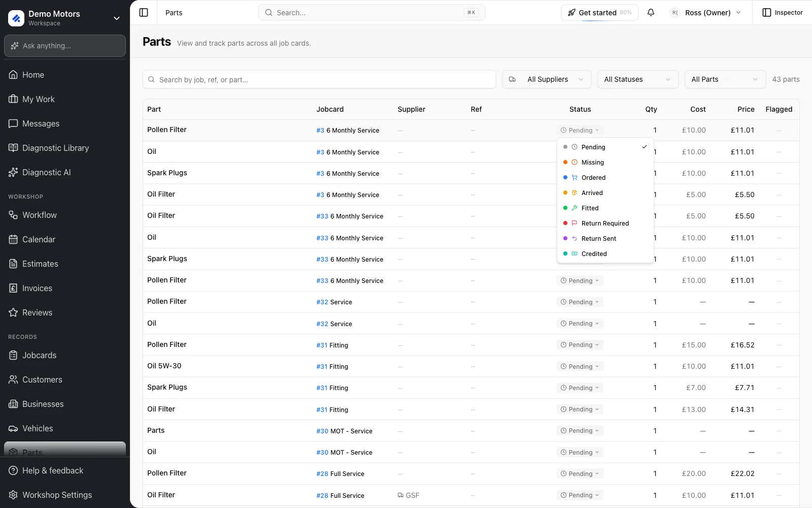
Task: Open the All Suppliers filter dropdown
Action: [547, 79]
